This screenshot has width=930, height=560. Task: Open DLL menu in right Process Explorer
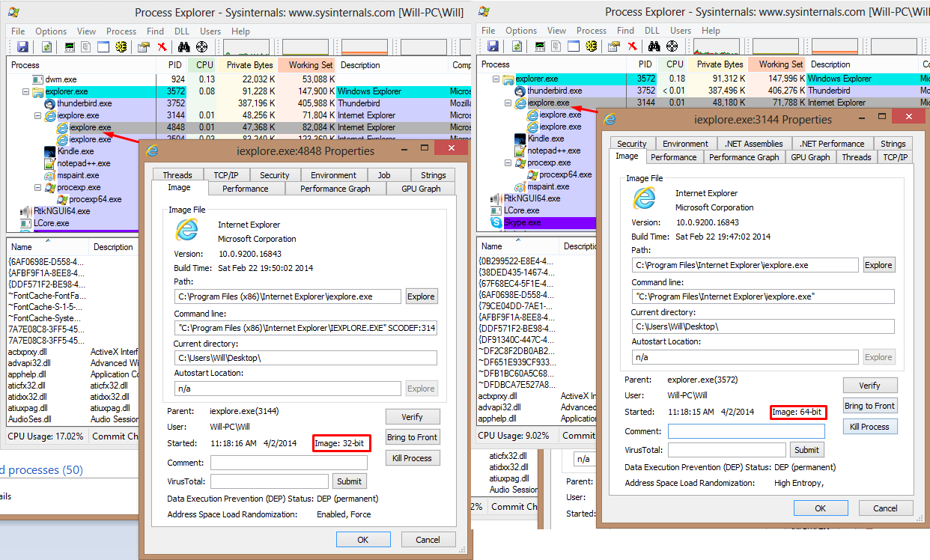click(652, 31)
